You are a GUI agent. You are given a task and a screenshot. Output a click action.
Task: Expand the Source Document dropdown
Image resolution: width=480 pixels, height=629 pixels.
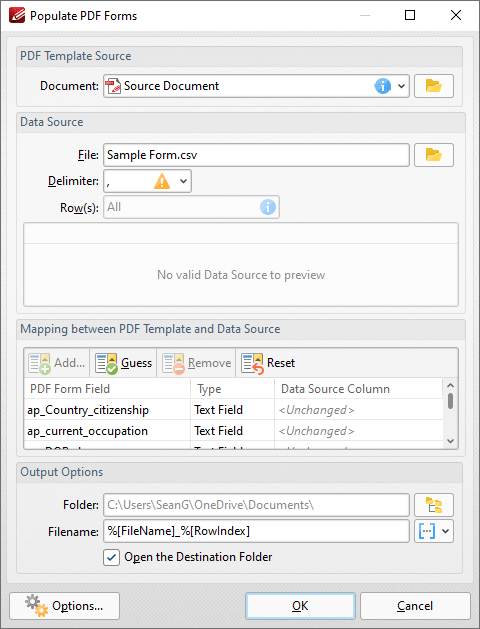pyautogui.click(x=401, y=86)
